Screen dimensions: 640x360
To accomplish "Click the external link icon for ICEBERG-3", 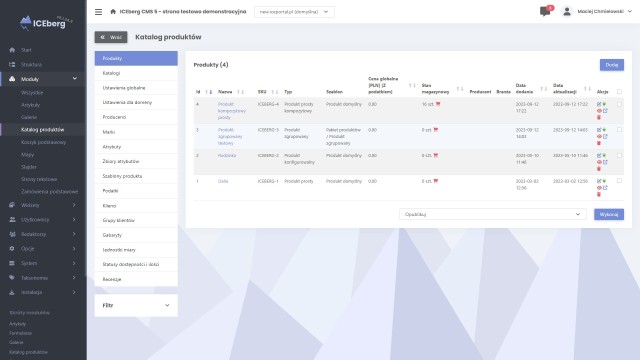I will pos(605,136).
